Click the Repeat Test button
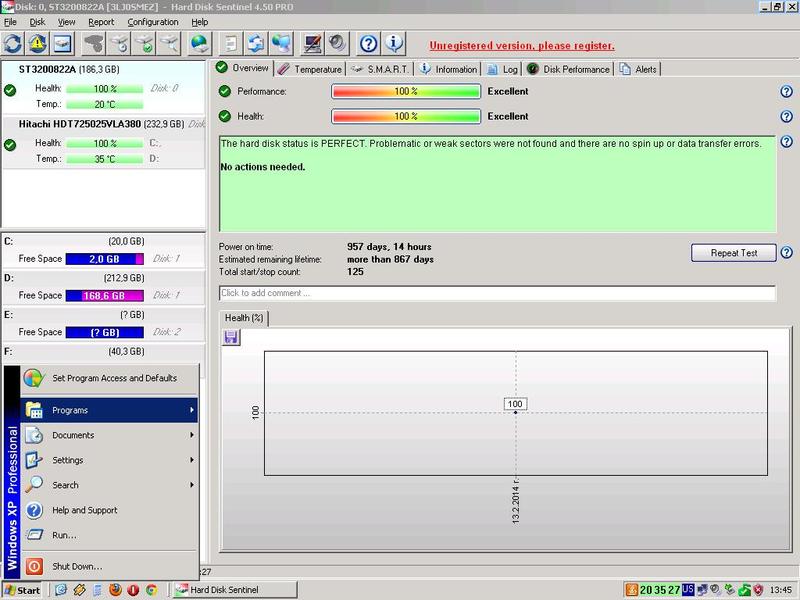800x600 pixels. pyautogui.click(x=734, y=253)
